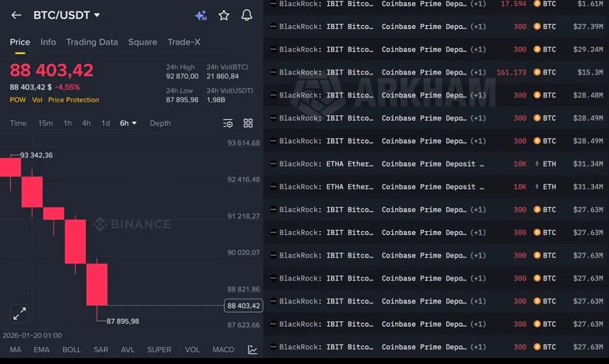Switch to the Price tab

tap(20, 42)
